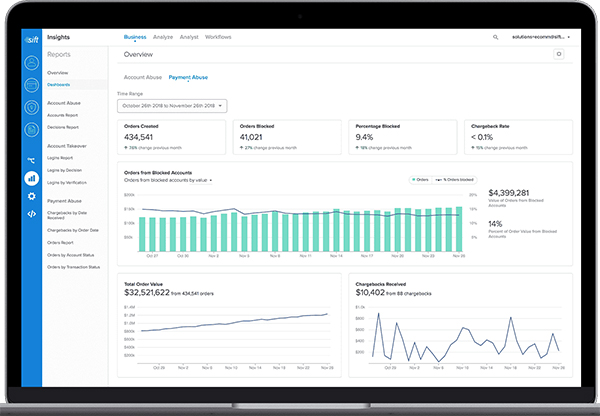Open the Accounts Report link
Viewport: 600px width, 416px height.
62,115
